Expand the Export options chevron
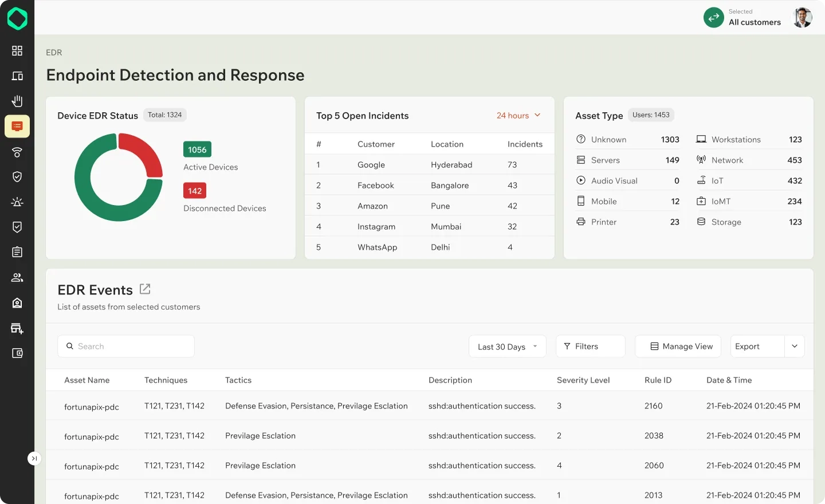 (795, 346)
